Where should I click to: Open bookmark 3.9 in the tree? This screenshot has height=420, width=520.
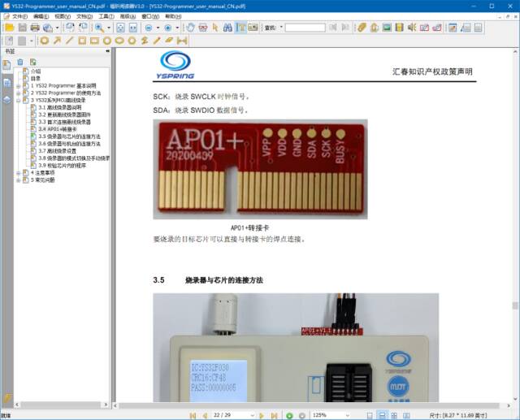tap(62, 166)
